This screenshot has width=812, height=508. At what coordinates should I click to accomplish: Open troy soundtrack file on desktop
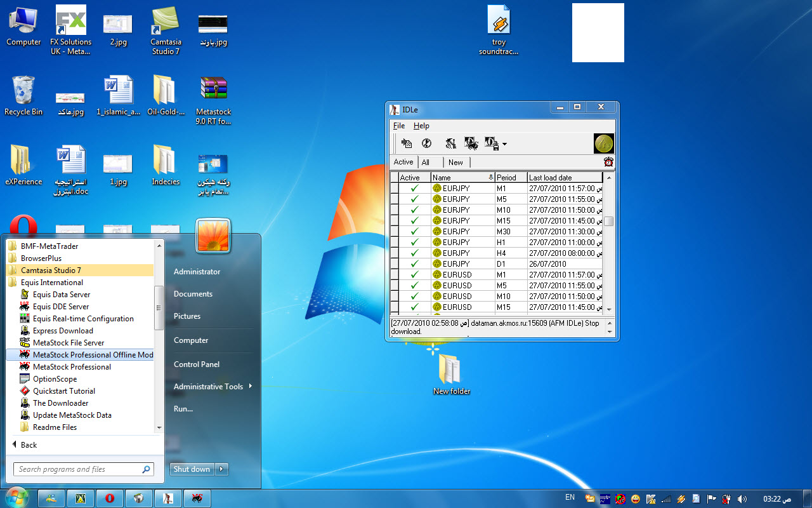(x=499, y=29)
